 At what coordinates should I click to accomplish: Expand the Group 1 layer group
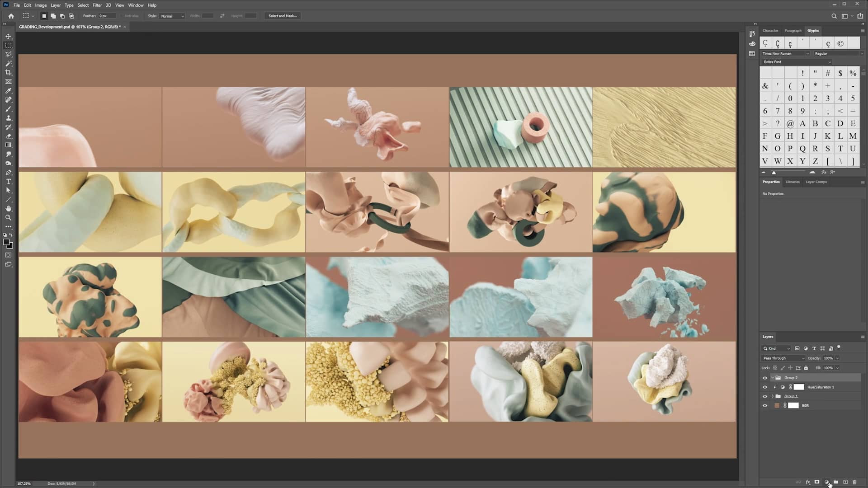click(773, 396)
